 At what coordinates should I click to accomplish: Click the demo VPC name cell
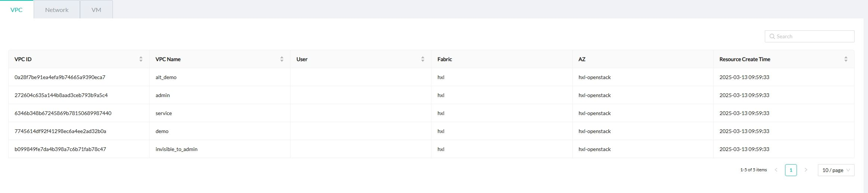click(x=162, y=131)
